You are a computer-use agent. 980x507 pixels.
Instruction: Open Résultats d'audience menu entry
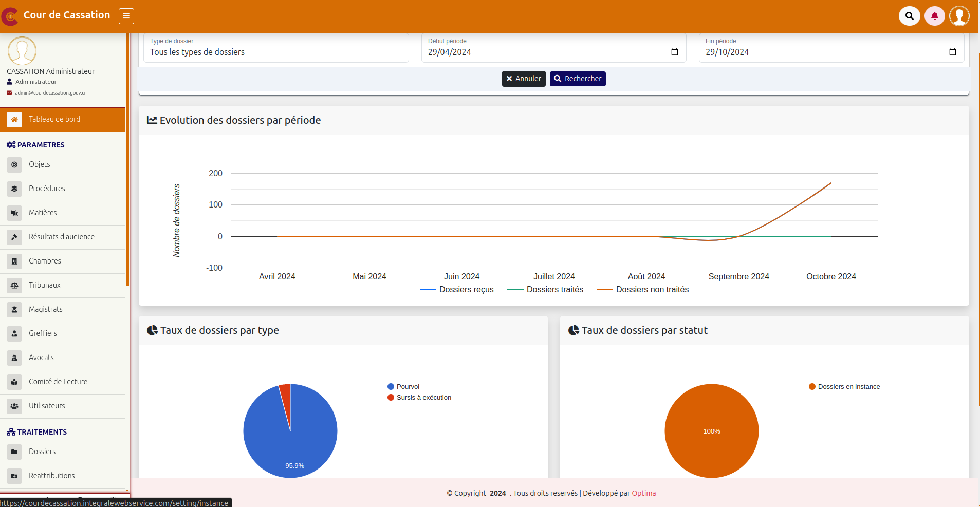62,237
